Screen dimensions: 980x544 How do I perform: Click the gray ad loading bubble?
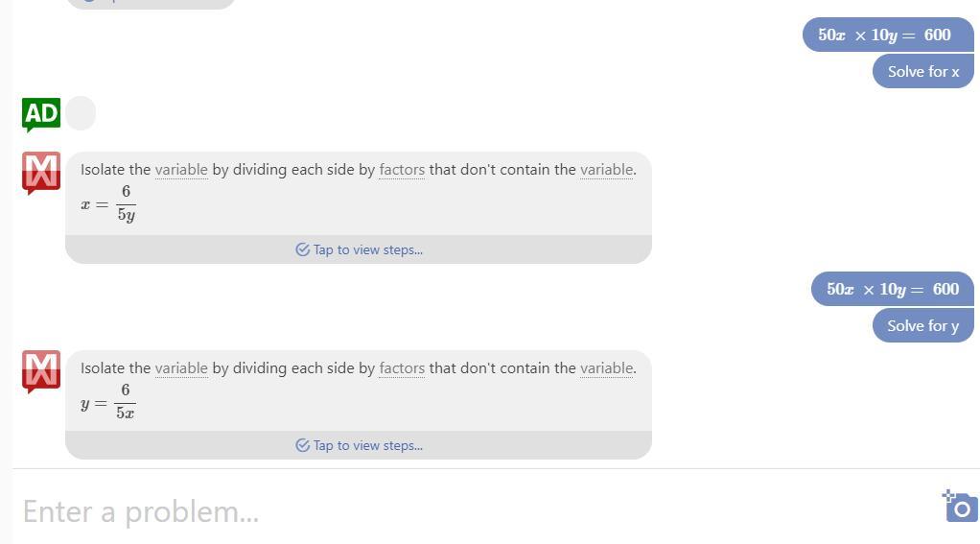click(x=81, y=113)
